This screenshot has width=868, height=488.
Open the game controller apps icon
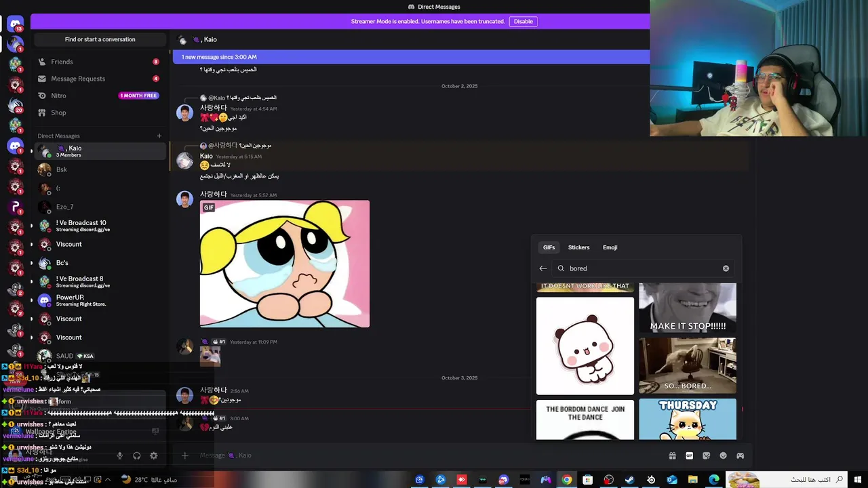pyautogui.click(x=741, y=455)
